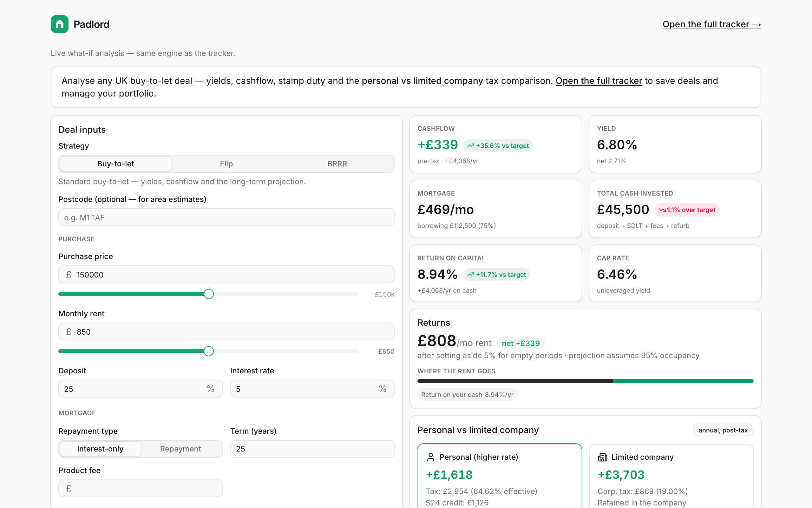Click the +£1,618 personal post-tax figure

449,475
